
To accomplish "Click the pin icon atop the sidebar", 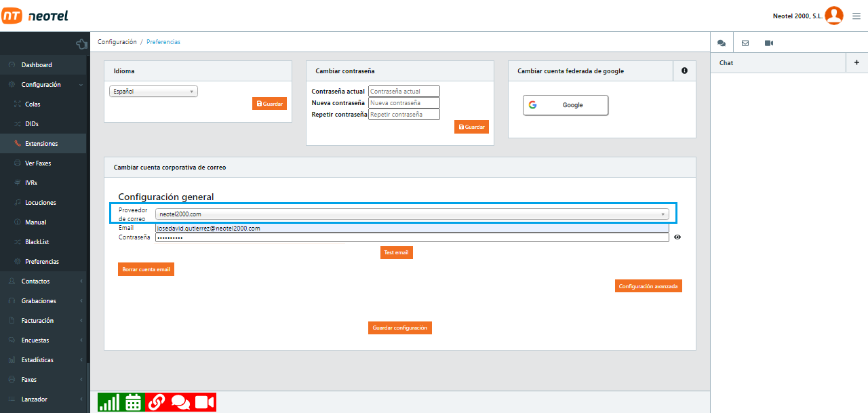I will tap(82, 44).
